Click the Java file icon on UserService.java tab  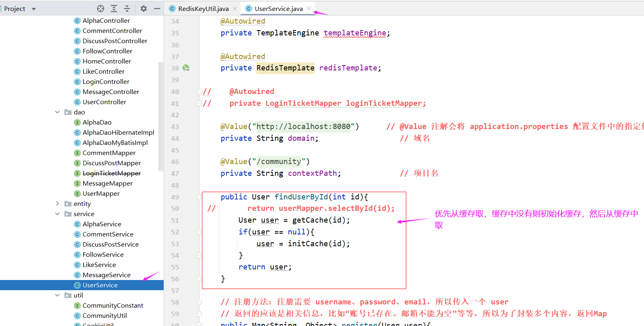pyautogui.click(x=249, y=9)
